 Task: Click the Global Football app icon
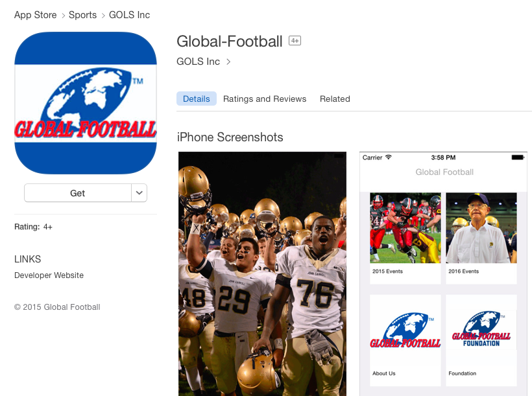tap(86, 103)
